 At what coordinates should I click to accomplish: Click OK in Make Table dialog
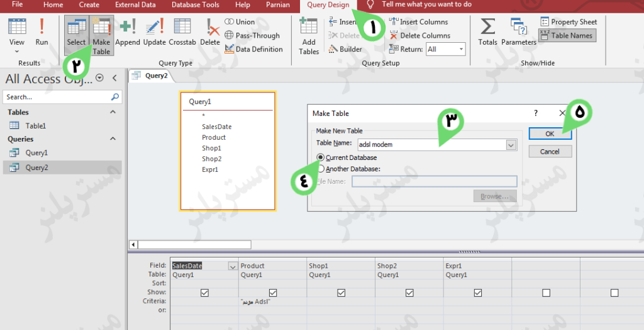[x=550, y=134]
